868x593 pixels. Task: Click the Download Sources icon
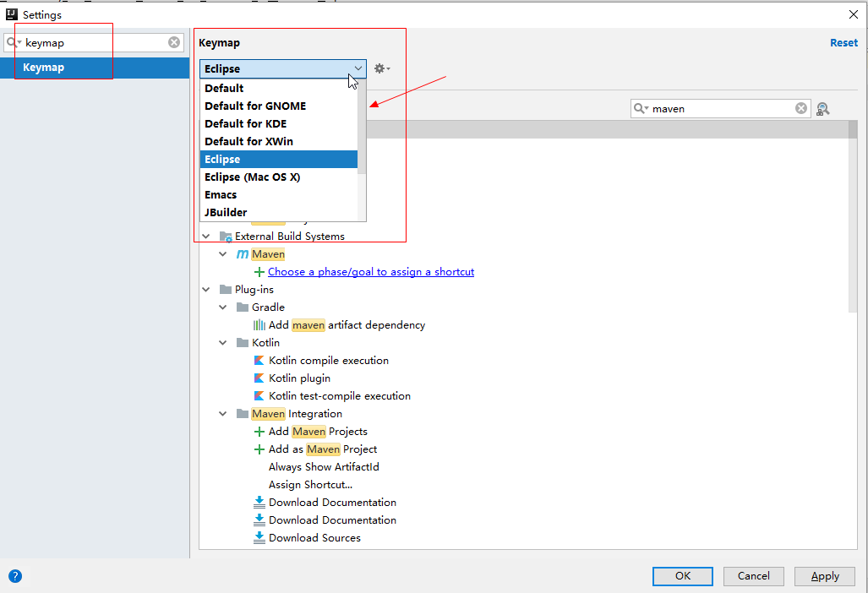coord(259,538)
